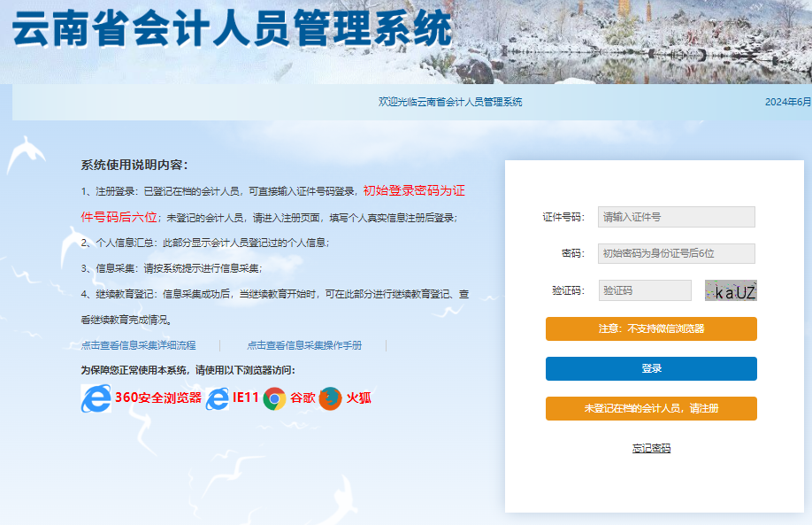The width and height of the screenshot is (812, 525).
Task: Focus the 证件号码 input field
Action: 677,217
